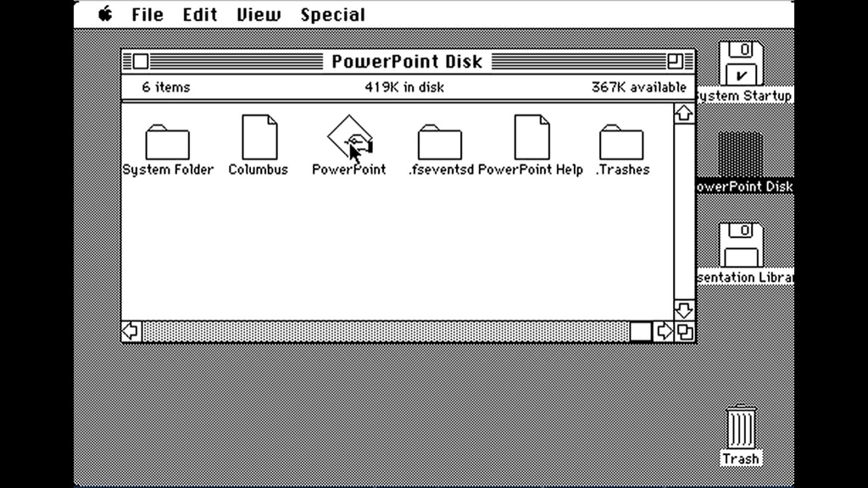Click the "367K available" text
Image resolution: width=868 pixels, height=488 pixels.
coord(639,87)
